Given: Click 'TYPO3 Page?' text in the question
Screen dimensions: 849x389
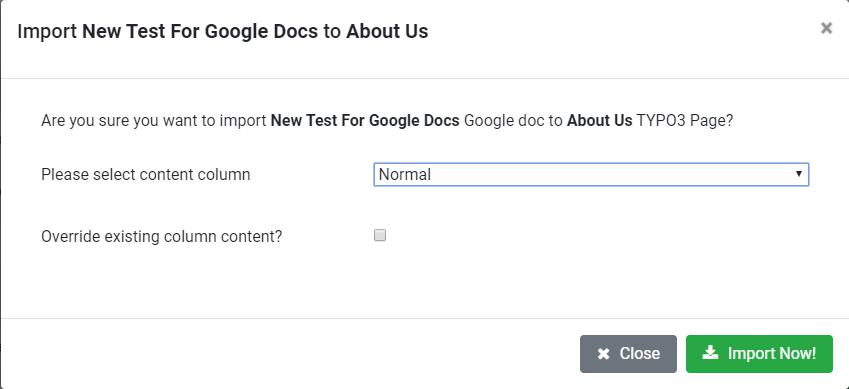Looking at the screenshot, I should pyautogui.click(x=685, y=120).
